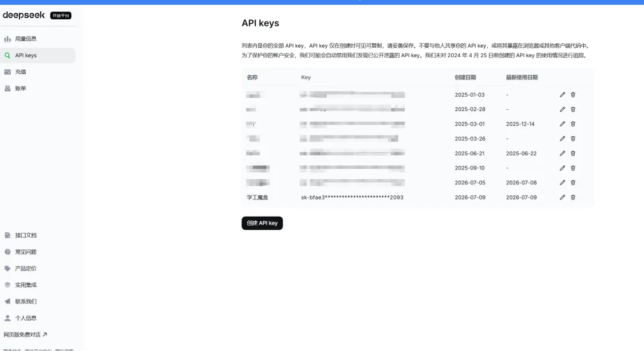644x351 pixels.
Task: Click the creation date 2026-07-05
Action: (x=470, y=183)
